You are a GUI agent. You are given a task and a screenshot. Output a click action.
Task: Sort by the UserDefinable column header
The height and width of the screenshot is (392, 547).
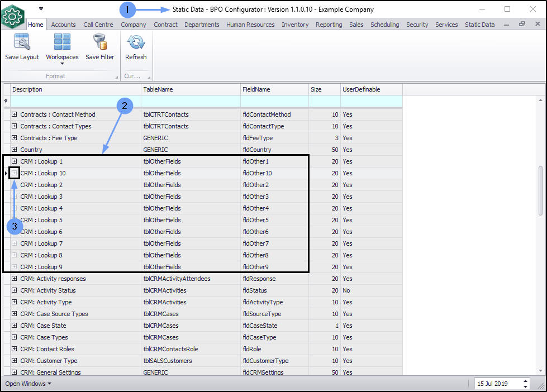click(372, 89)
